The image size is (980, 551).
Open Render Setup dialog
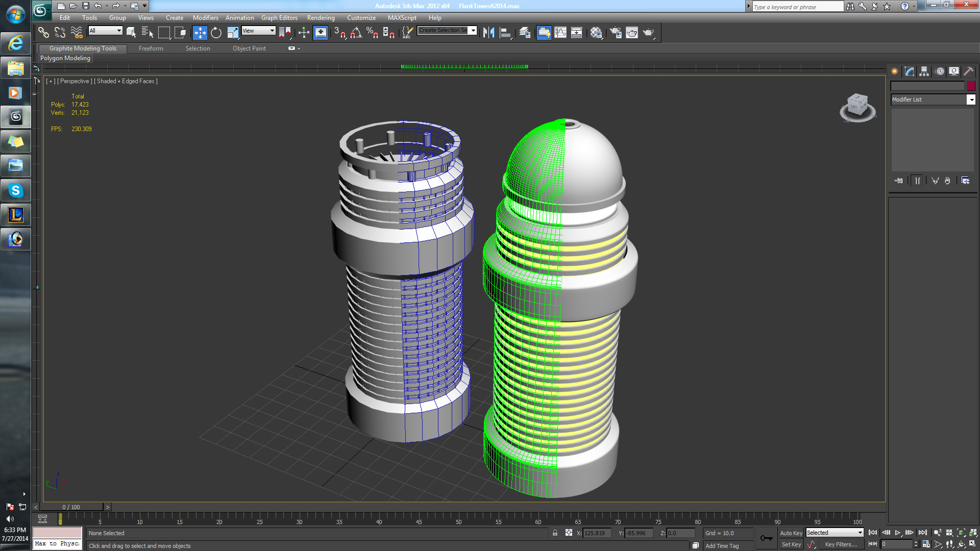pyautogui.click(x=616, y=33)
